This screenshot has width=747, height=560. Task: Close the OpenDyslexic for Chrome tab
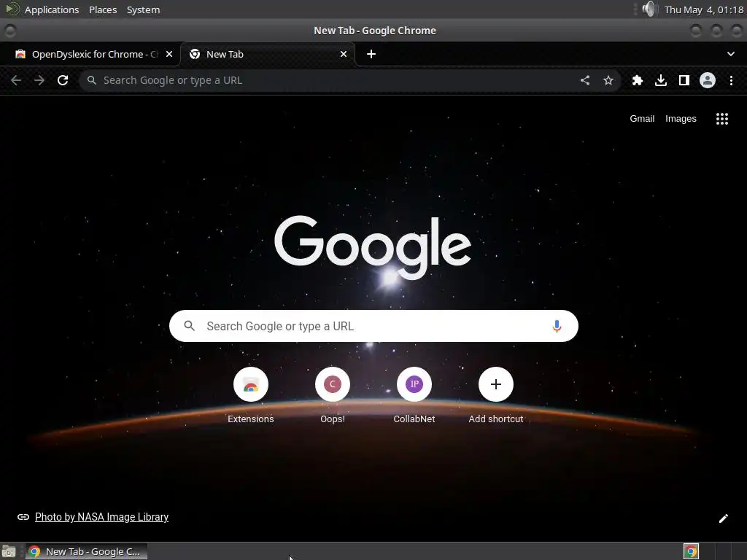[x=169, y=54]
